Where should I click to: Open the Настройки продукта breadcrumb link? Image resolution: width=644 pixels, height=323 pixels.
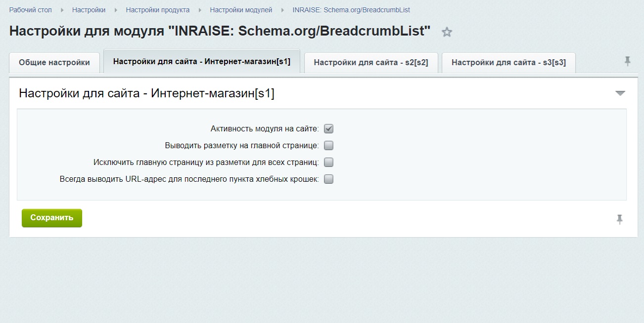158,10
